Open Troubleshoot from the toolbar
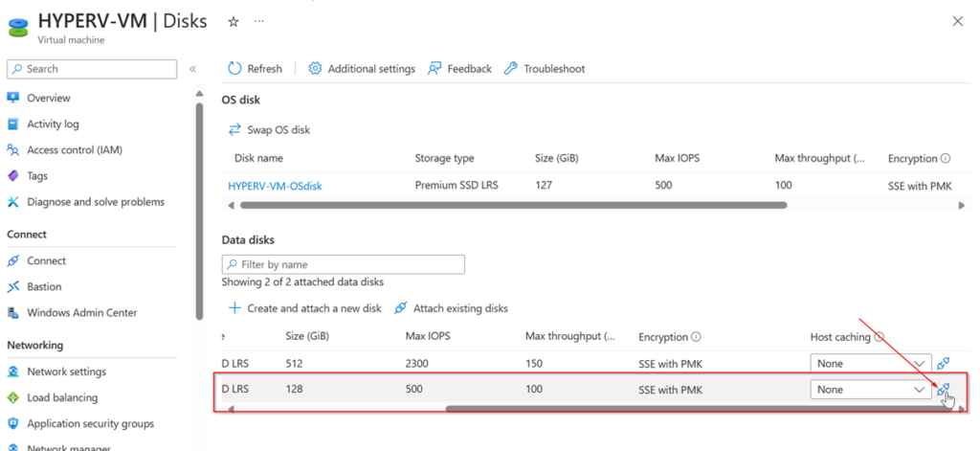The height and width of the screenshot is (451, 980). click(x=545, y=69)
